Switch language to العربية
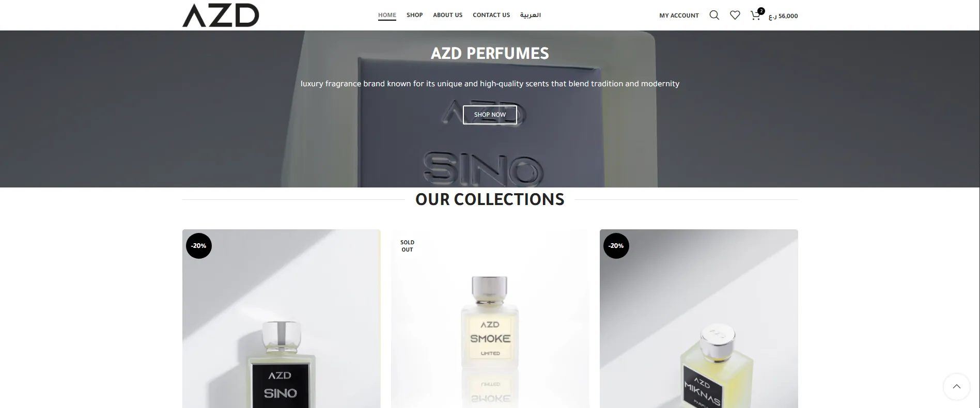 (x=531, y=15)
